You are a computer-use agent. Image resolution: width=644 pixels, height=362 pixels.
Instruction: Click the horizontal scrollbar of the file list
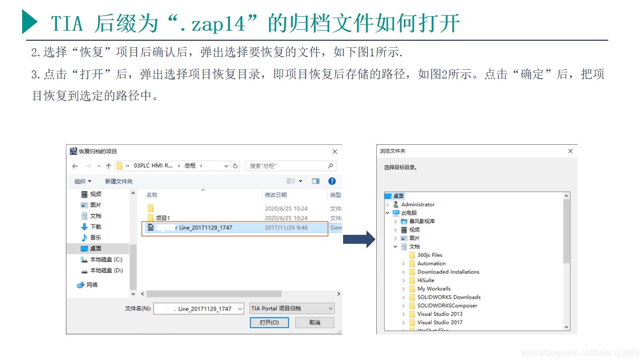(x=214, y=294)
